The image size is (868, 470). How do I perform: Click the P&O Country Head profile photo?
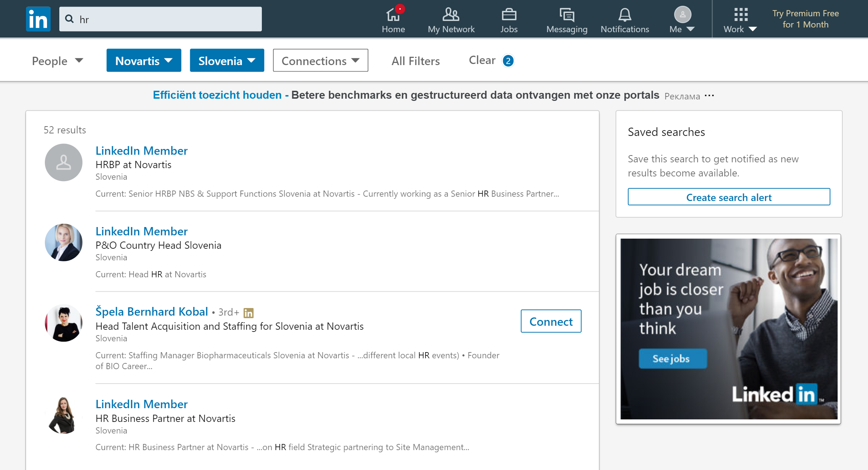coord(64,243)
